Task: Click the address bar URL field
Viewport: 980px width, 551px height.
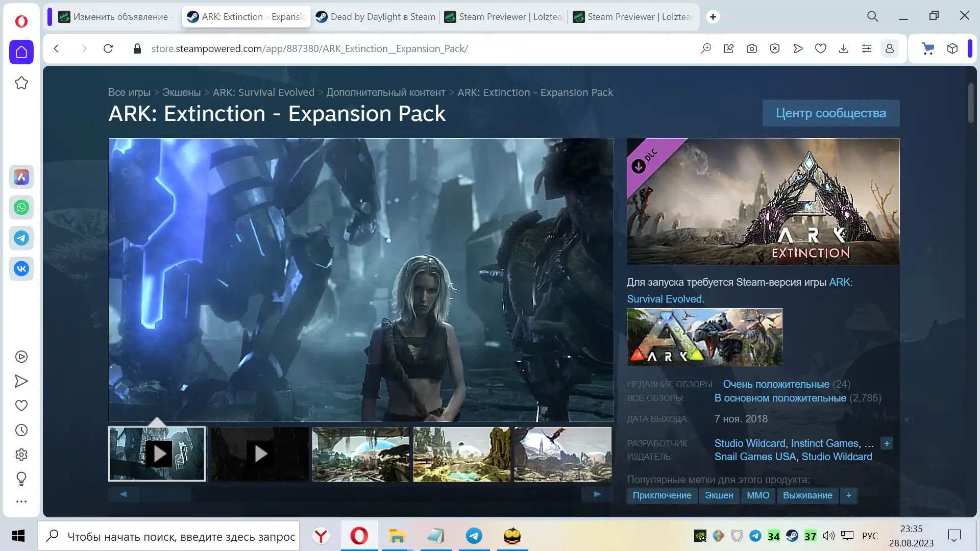Action: [309, 48]
